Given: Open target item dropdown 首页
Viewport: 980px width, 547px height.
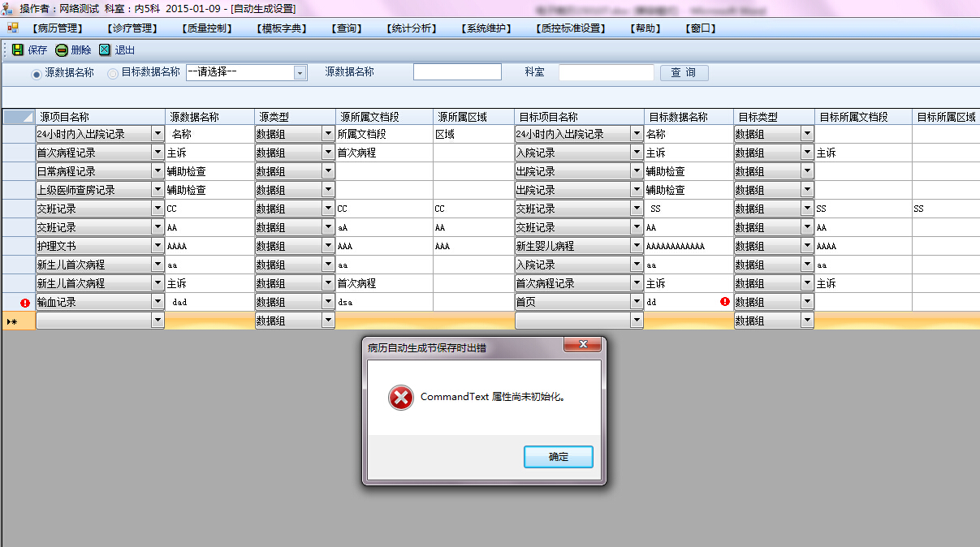Looking at the screenshot, I should pyautogui.click(x=637, y=302).
